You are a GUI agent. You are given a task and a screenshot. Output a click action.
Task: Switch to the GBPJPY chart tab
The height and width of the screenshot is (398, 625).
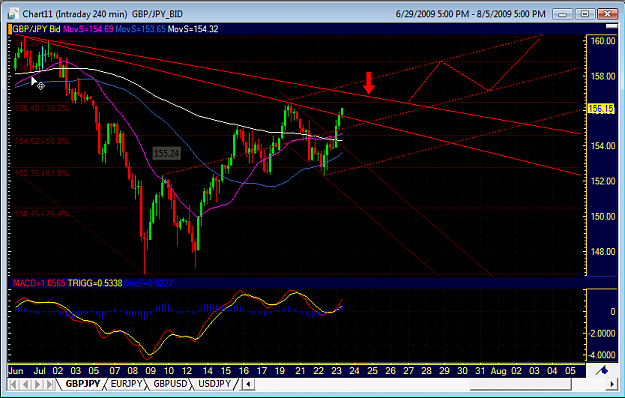point(83,384)
